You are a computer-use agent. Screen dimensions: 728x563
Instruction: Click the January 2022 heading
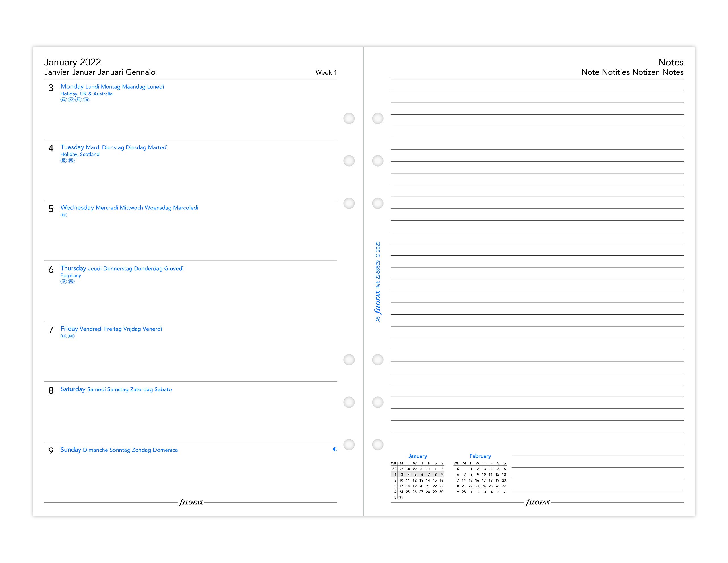click(72, 62)
